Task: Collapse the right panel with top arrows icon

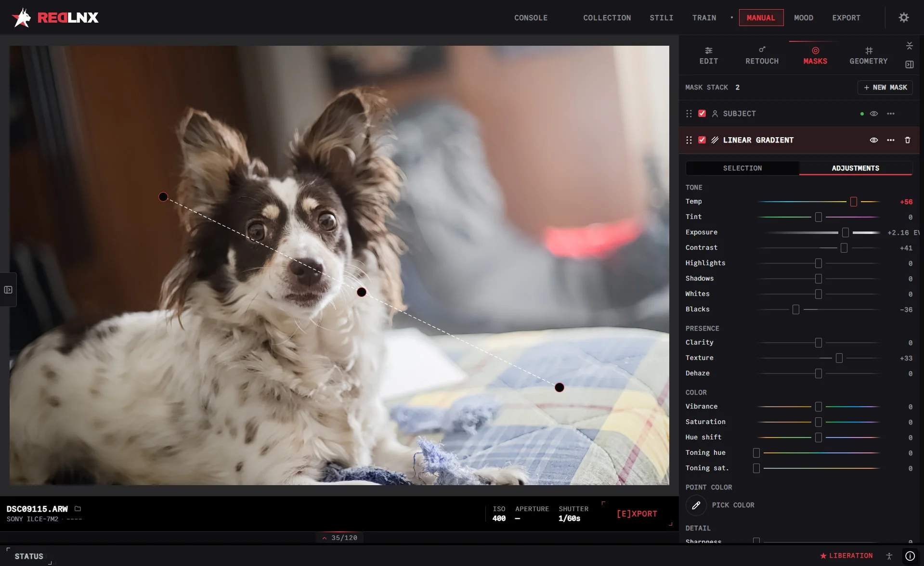Action: click(910, 46)
